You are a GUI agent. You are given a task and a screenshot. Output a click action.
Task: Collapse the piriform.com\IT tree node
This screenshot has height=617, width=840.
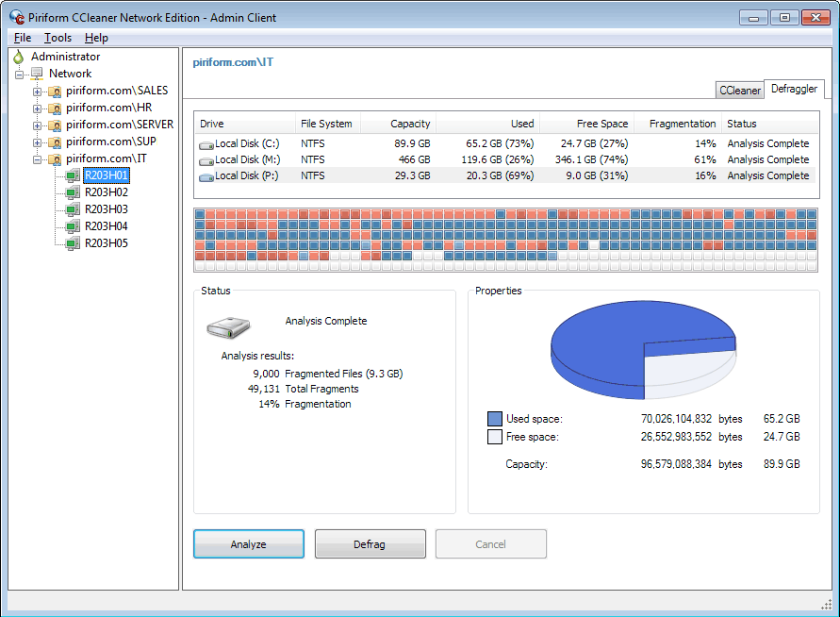click(x=38, y=159)
